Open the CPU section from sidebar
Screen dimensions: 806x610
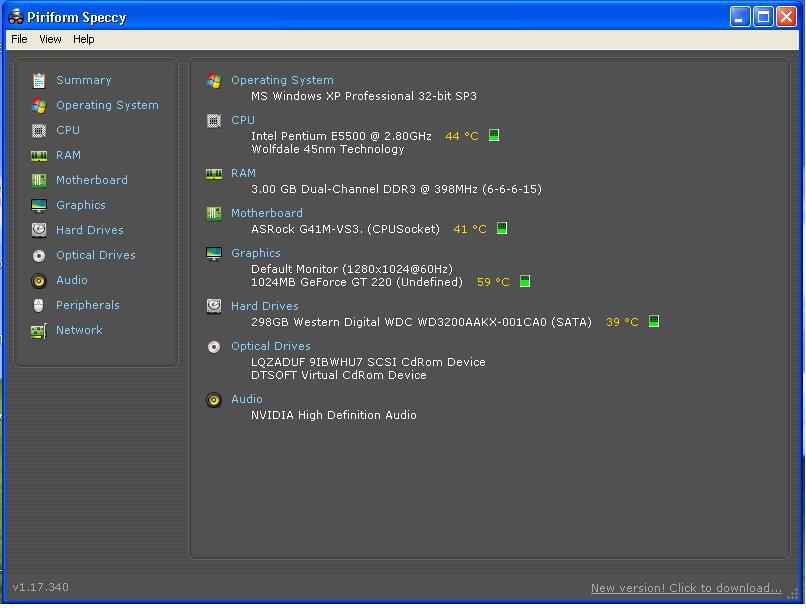click(68, 130)
